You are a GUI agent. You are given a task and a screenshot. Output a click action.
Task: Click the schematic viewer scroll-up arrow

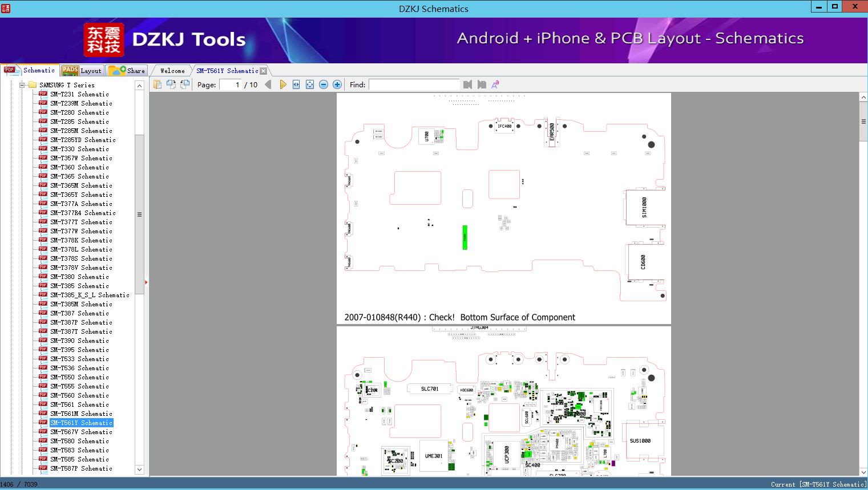pos(863,98)
